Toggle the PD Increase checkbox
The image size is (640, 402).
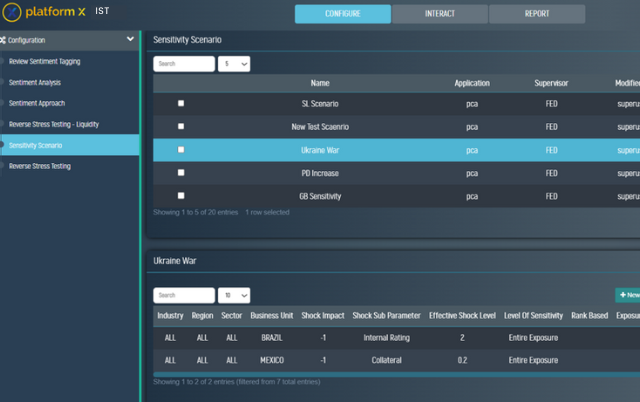pos(181,172)
